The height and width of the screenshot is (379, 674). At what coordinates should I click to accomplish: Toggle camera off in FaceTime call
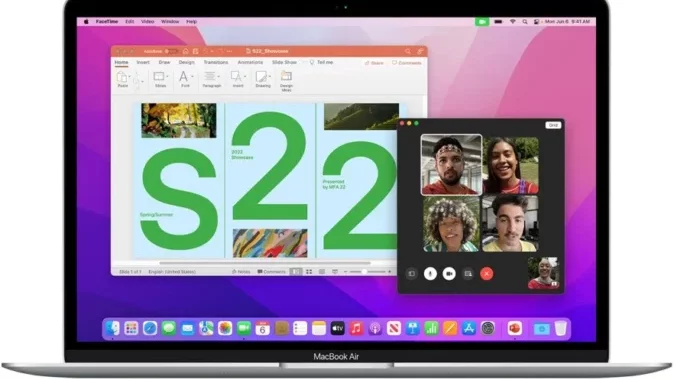click(449, 274)
